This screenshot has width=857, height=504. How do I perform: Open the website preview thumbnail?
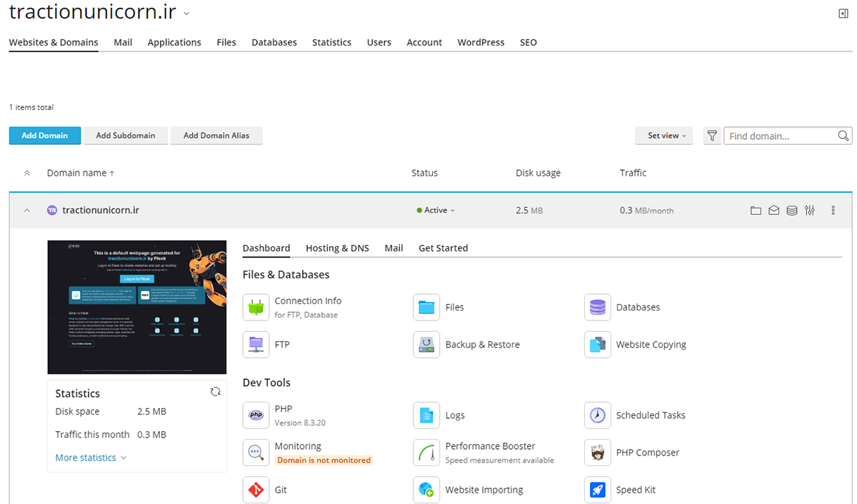tap(137, 307)
